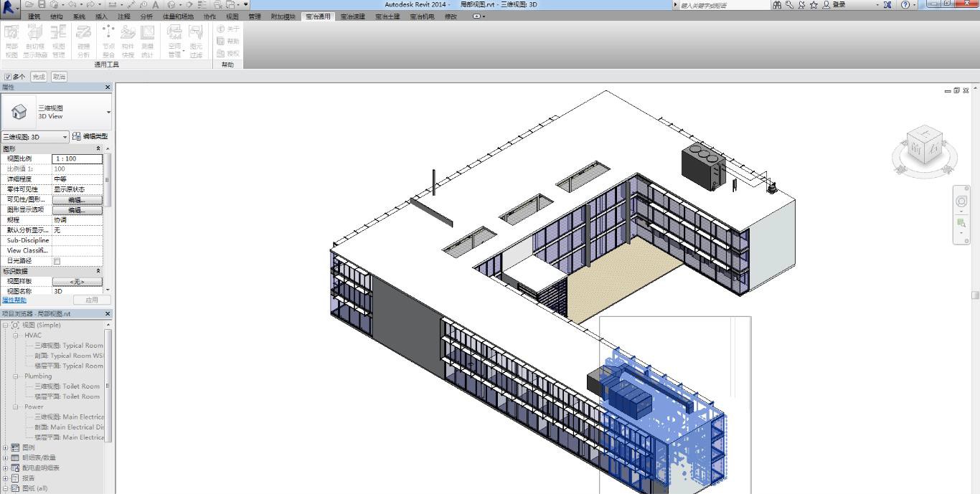Open the 宝冶机电 ribbon tab
Viewport: 980px width, 494px height.
(422, 16)
